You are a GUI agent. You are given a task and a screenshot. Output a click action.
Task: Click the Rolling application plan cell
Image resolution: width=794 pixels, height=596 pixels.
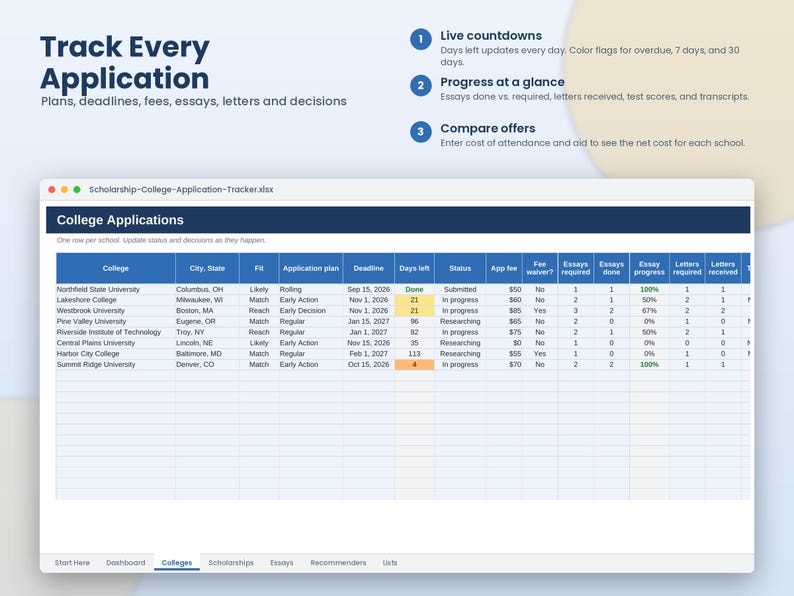311,289
